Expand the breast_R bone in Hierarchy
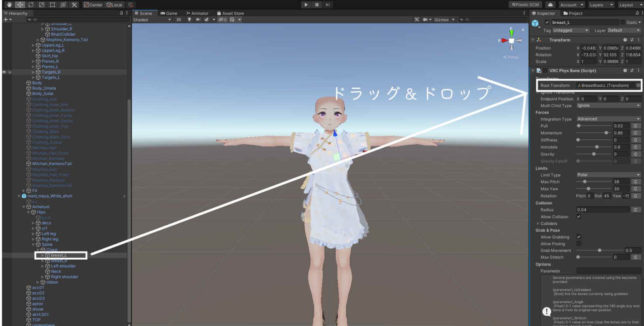 point(42,260)
